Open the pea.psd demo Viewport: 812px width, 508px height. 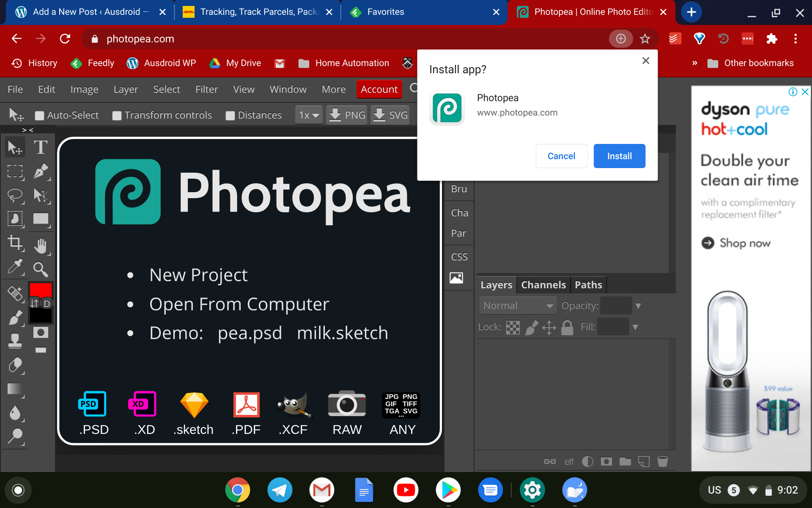click(250, 333)
